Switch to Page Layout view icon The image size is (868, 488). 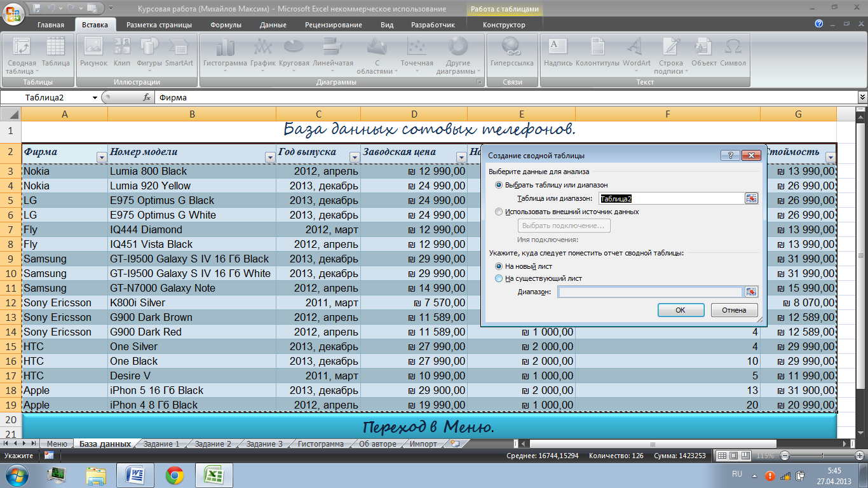[x=735, y=456]
